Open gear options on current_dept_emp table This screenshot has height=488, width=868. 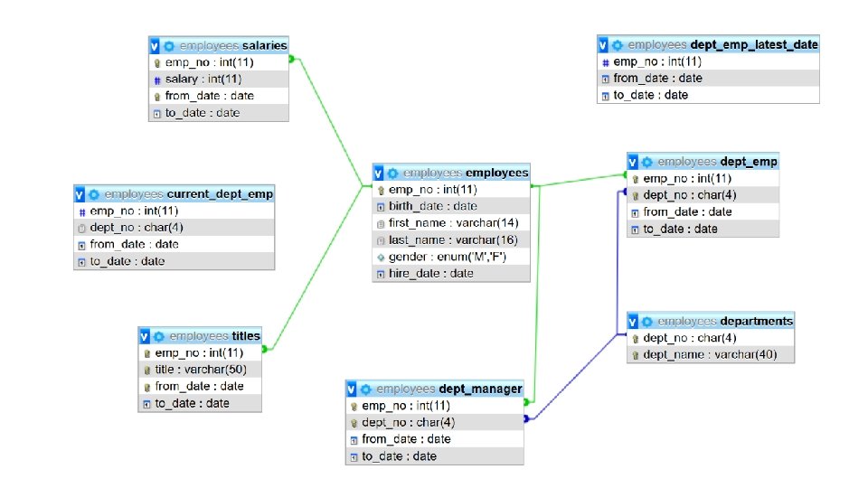(93, 194)
